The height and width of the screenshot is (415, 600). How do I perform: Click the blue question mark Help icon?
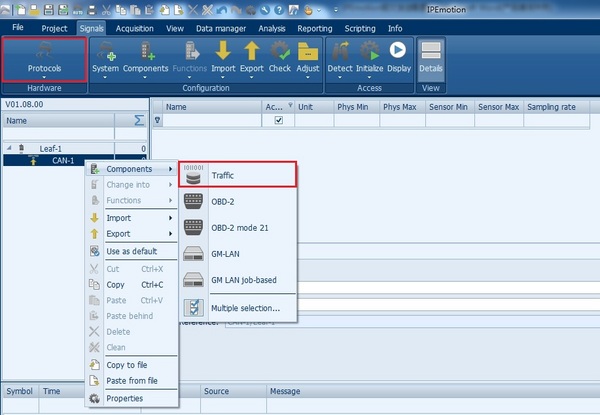coord(279,10)
